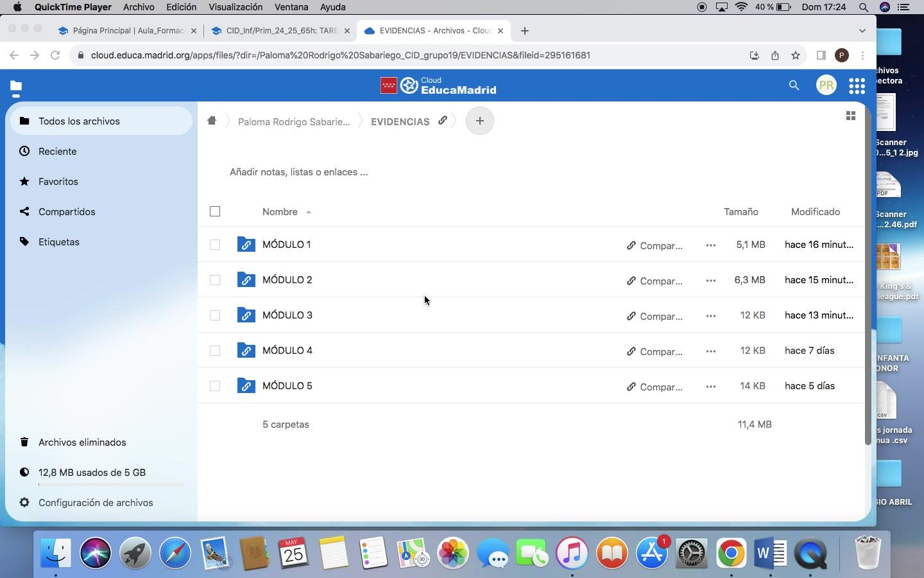The width and height of the screenshot is (924, 578).
Task: Open MÓDULO 3 folder name
Action: 287,315
